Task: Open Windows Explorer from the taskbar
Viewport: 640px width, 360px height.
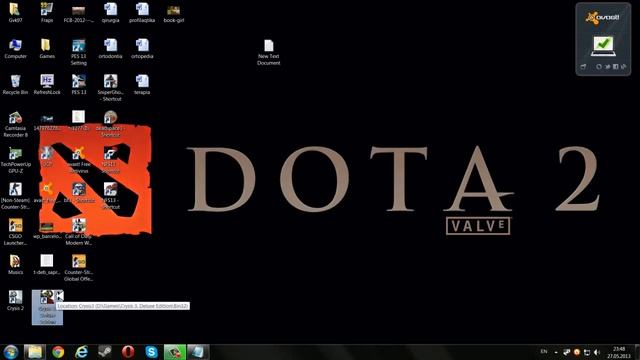Action: [x=35, y=352]
